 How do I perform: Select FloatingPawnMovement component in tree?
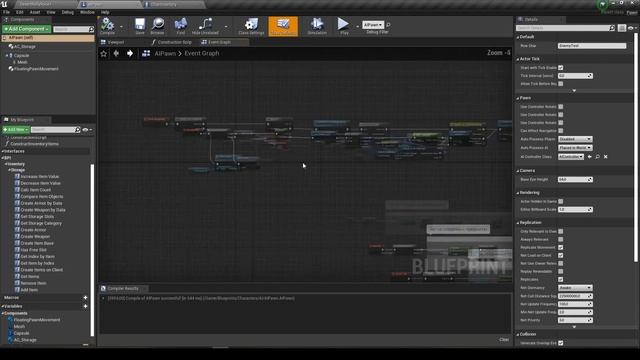(x=36, y=69)
